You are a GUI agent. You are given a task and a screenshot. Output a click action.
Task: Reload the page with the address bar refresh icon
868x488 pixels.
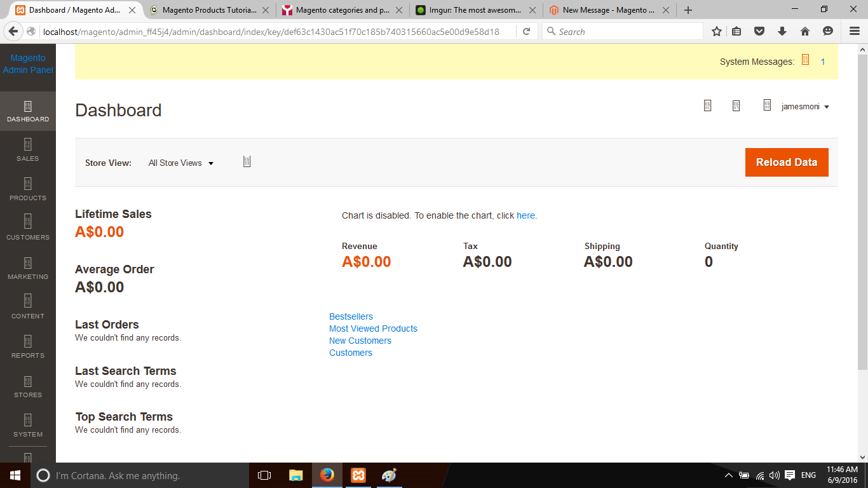coord(526,31)
